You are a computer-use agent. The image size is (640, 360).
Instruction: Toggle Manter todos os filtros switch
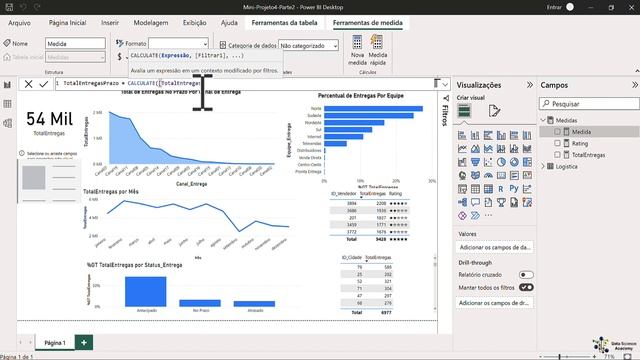(526, 287)
